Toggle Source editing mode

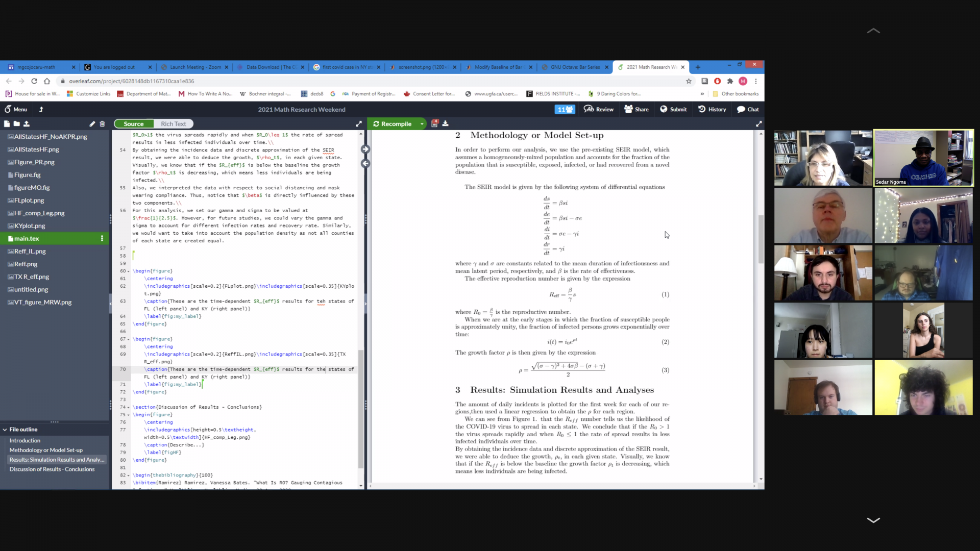click(133, 123)
